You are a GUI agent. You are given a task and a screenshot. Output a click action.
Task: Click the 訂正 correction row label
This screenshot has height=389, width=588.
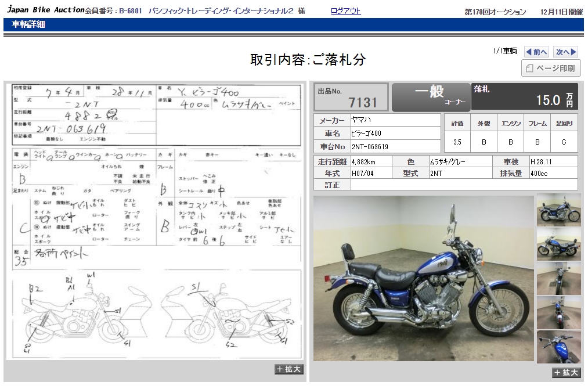click(x=332, y=185)
